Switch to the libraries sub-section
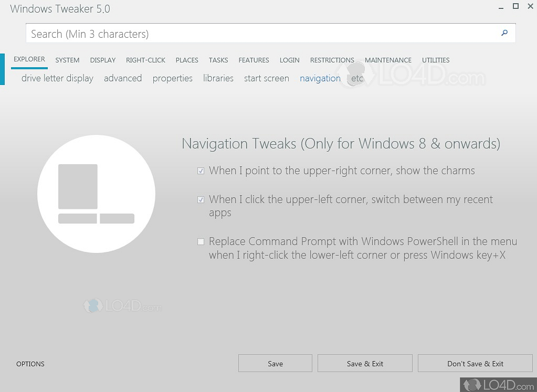This screenshot has height=392, width=537. (x=218, y=78)
